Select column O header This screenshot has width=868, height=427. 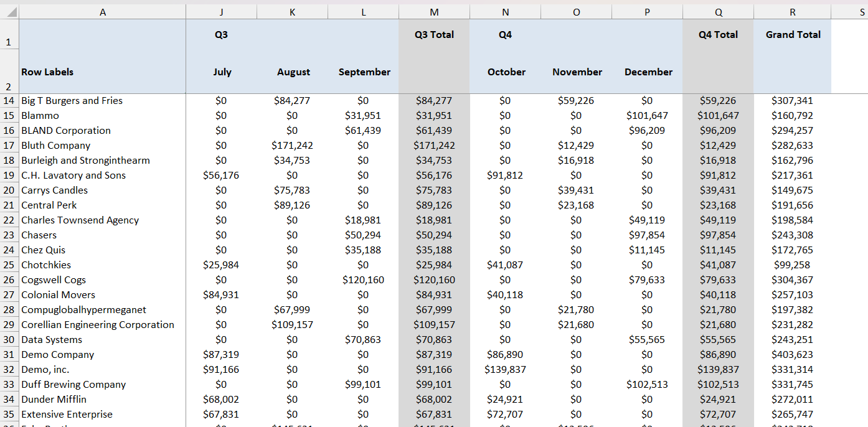point(577,12)
